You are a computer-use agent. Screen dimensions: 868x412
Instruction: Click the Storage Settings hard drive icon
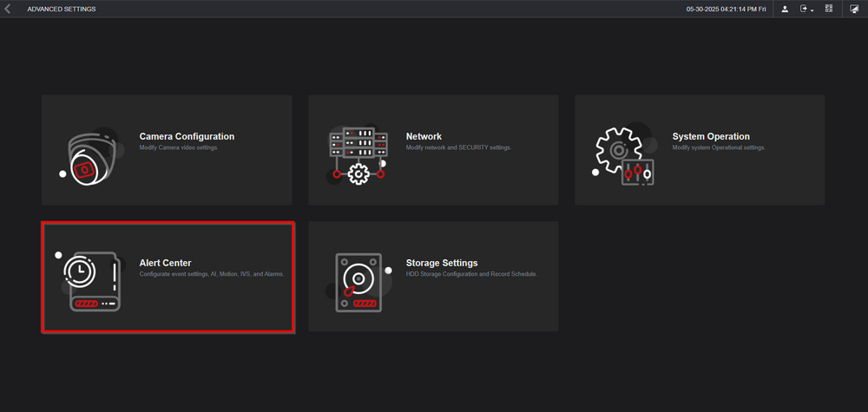pyautogui.click(x=357, y=282)
